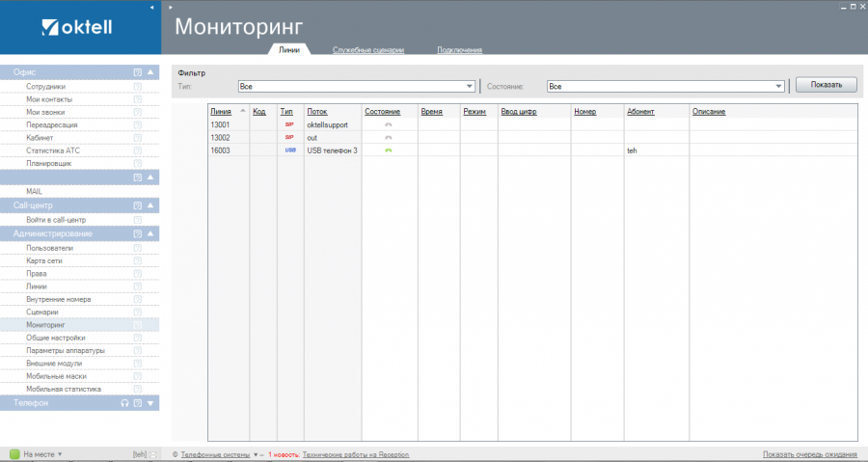Image resolution: width=868 pixels, height=462 pixels.
Task: Click the SIP type icon for line 13001
Action: tap(289, 124)
